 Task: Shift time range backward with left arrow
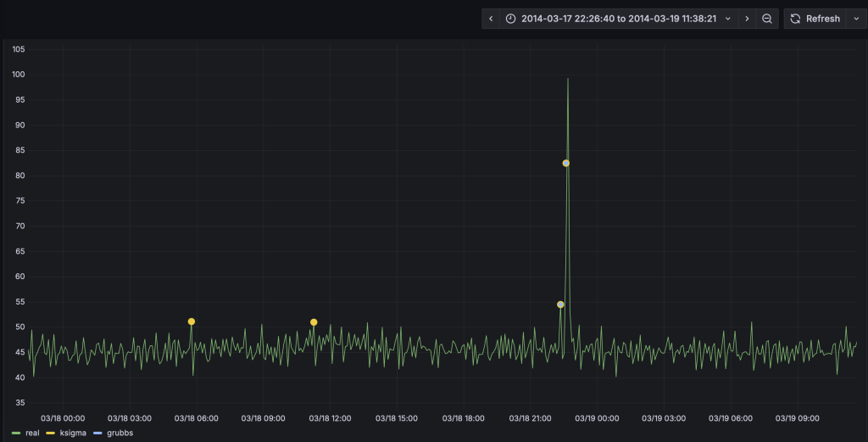pos(491,19)
